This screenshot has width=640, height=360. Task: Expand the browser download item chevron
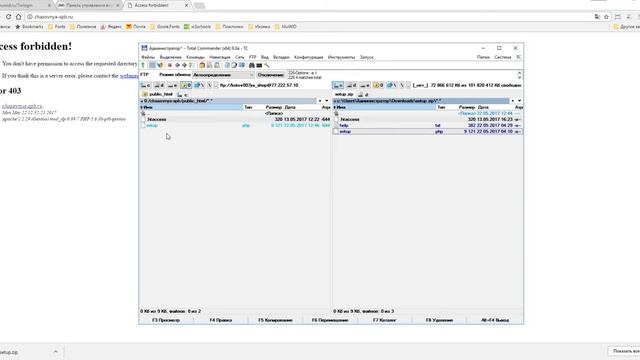pos(56,351)
